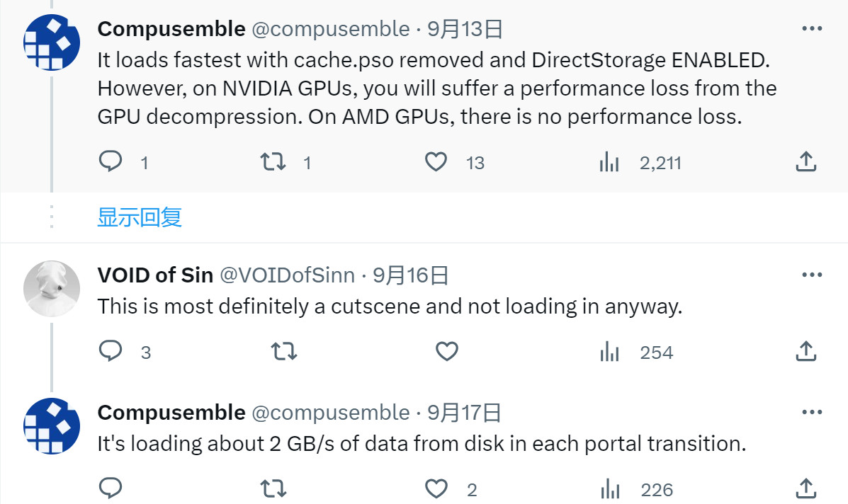View analytics showing 2,211 views
848x504 pixels.
pyautogui.click(x=609, y=163)
